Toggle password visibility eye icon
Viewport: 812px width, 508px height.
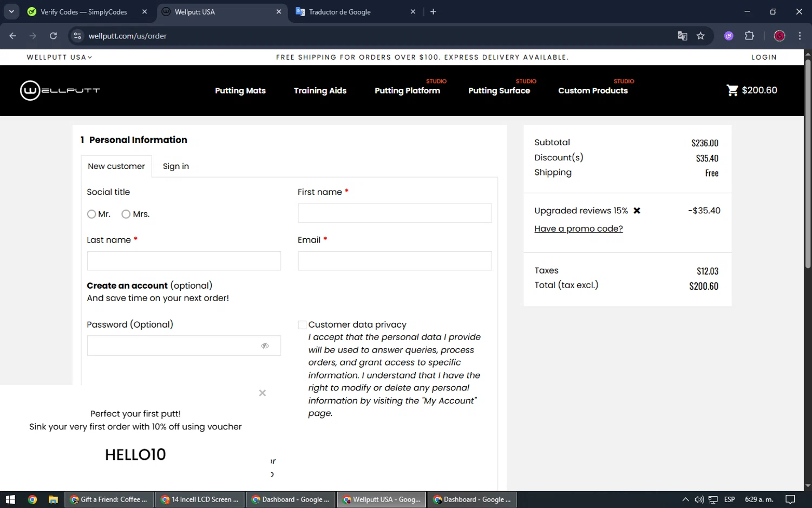pos(265,346)
